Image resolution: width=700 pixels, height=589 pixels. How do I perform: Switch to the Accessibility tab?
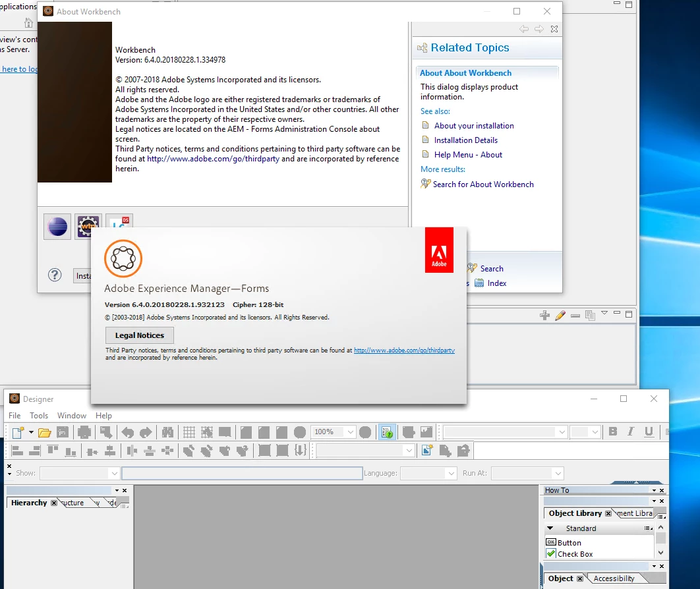[x=614, y=578]
